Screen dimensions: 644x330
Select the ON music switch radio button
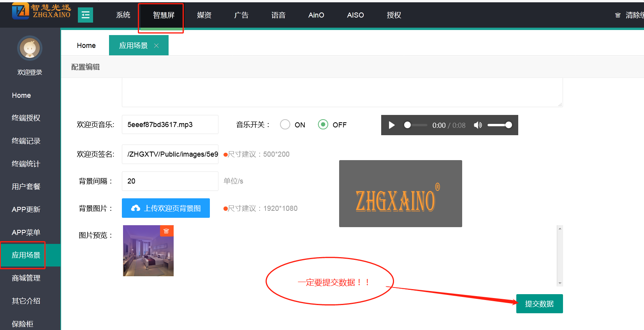pyautogui.click(x=285, y=124)
